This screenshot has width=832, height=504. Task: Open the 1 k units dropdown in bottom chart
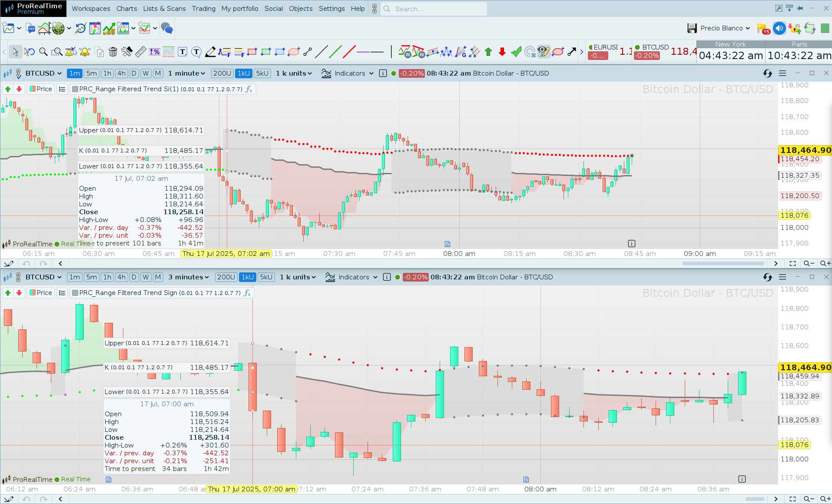298,277
